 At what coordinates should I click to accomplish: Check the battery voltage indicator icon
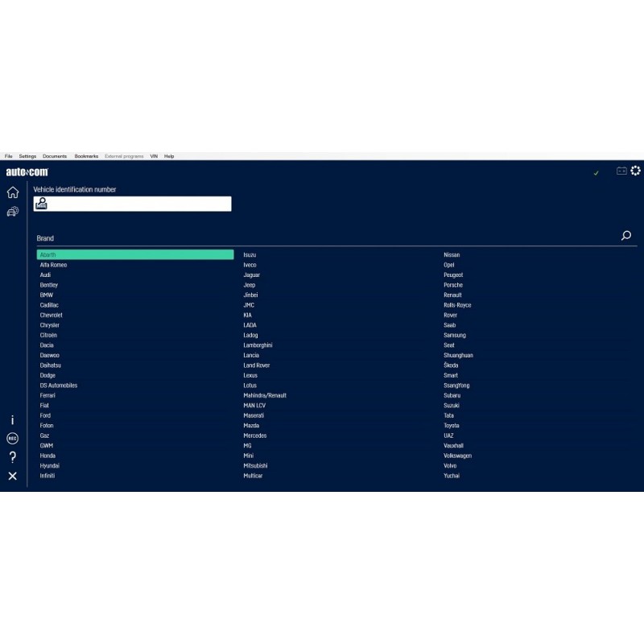point(621,171)
